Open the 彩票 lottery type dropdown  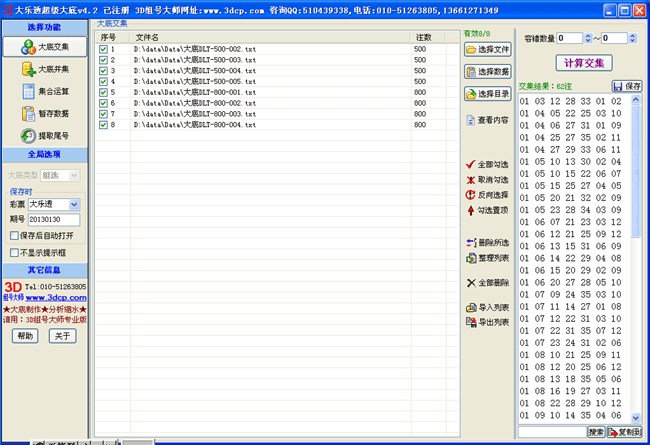pyautogui.click(x=74, y=204)
